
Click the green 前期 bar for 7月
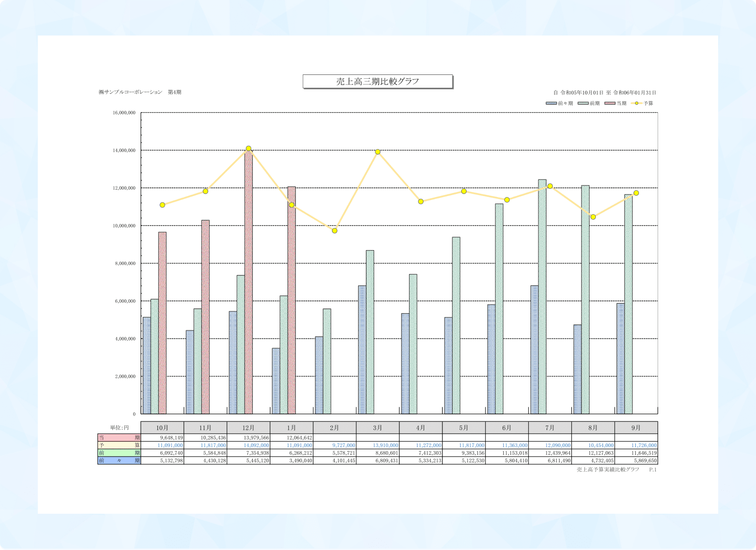tap(542, 297)
